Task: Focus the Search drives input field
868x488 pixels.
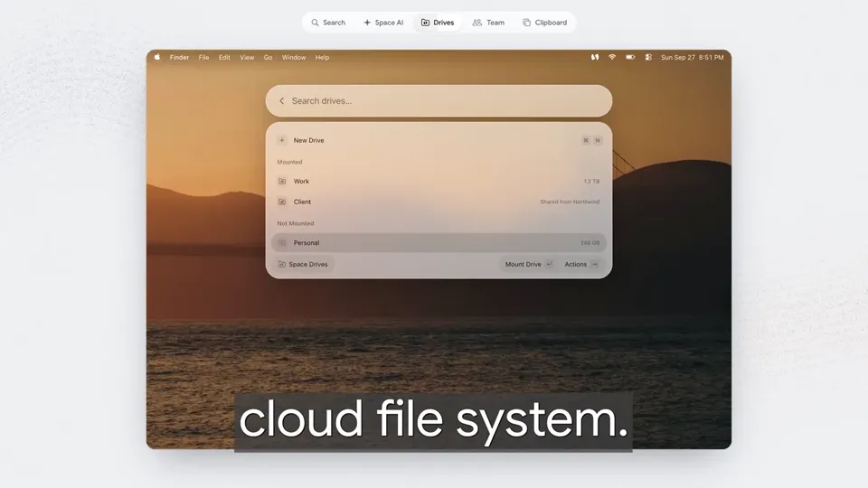Action: pos(439,100)
